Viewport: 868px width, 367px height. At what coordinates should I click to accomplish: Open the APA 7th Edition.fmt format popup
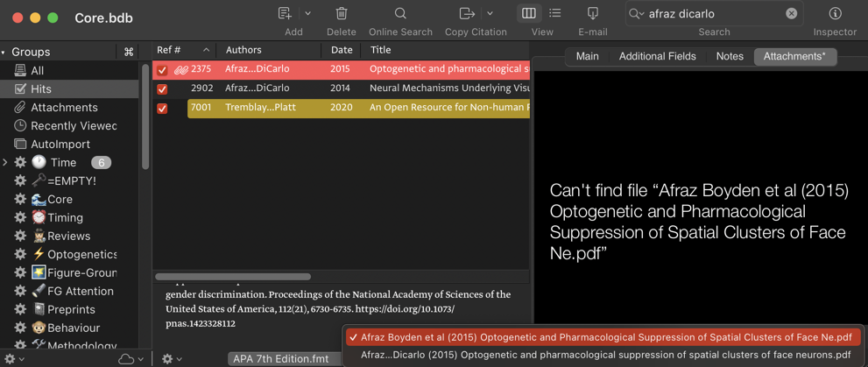click(x=285, y=359)
